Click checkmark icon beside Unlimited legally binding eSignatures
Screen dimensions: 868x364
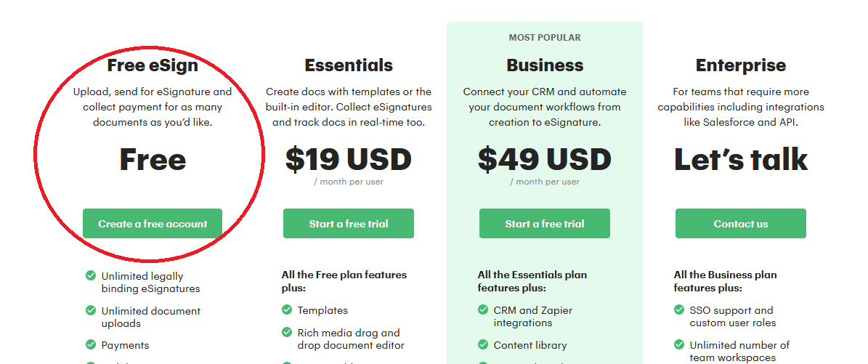[91, 275]
